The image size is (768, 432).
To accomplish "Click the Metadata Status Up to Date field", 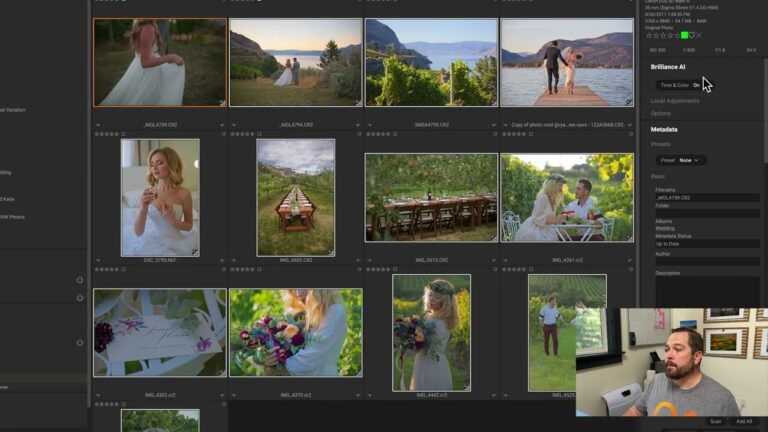I will point(707,243).
